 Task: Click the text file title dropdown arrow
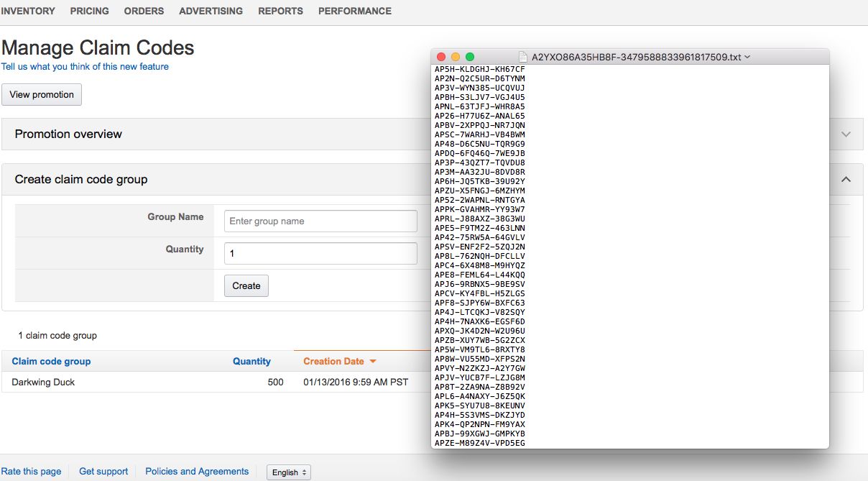tap(748, 57)
